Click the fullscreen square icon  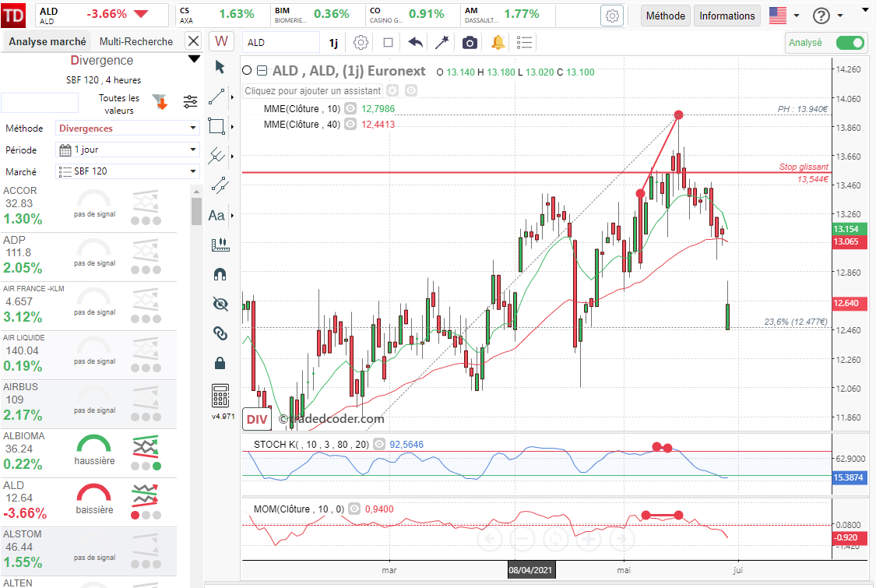pos(389,43)
